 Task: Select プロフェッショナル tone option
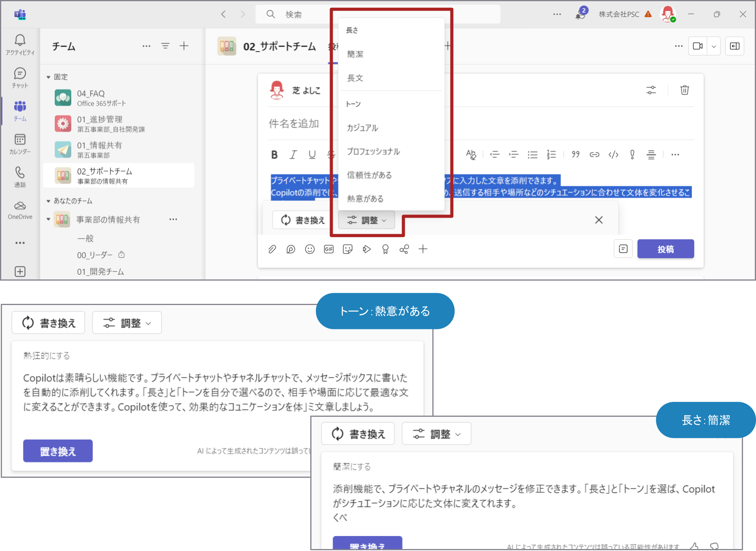point(391,152)
